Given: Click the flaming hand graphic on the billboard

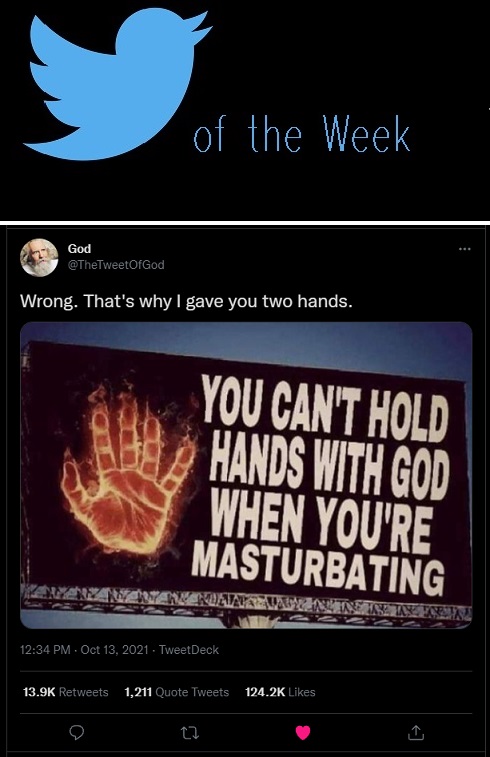Looking at the screenshot, I should pos(128,471).
